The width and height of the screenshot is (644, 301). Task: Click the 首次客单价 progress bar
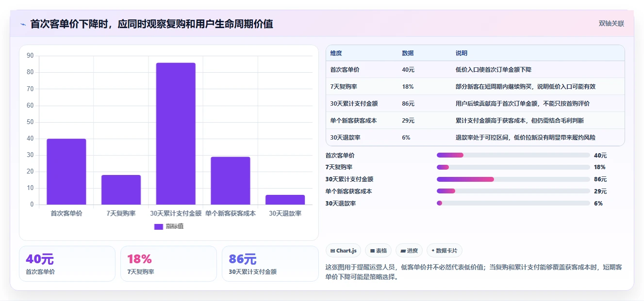513,155
